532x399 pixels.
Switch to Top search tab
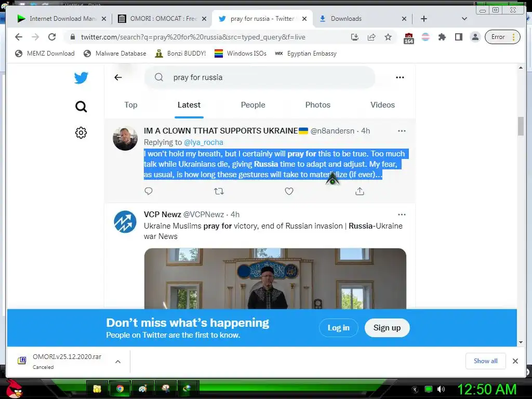pyautogui.click(x=130, y=105)
